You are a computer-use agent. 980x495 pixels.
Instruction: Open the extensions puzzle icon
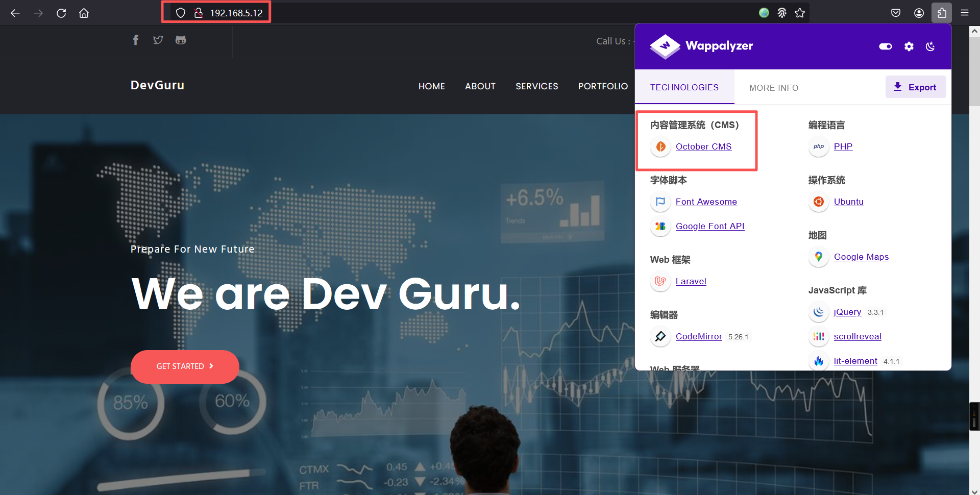point(942,13)
